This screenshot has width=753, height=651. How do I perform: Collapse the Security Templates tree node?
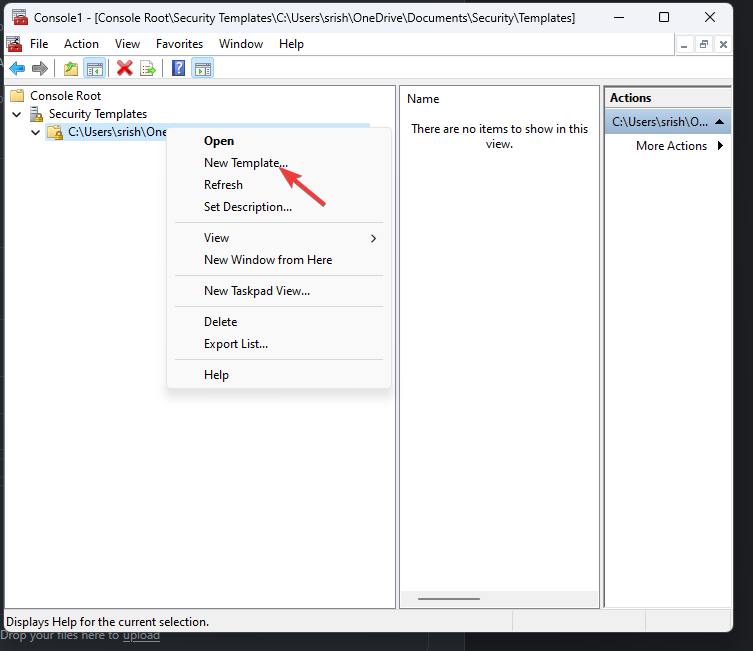[17, 114]
